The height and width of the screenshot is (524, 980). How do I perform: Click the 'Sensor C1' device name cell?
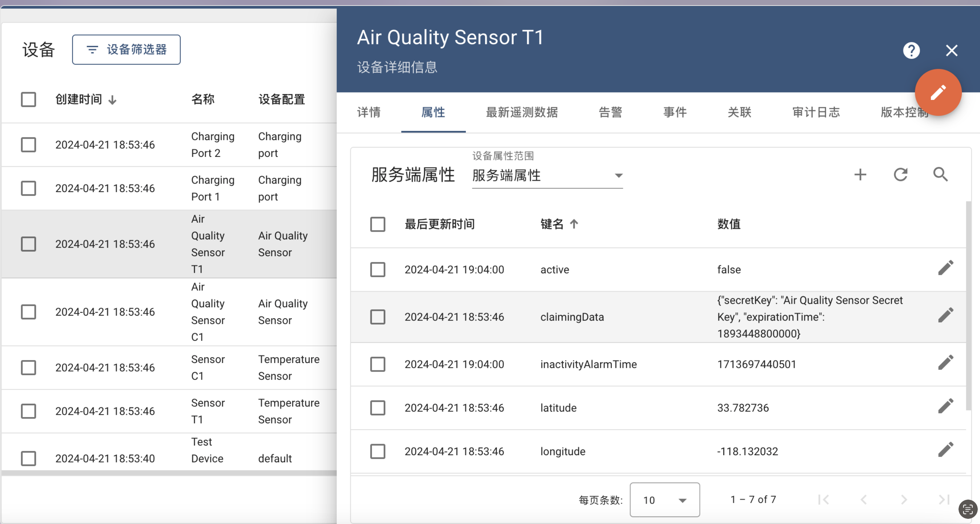coord(208,368)
